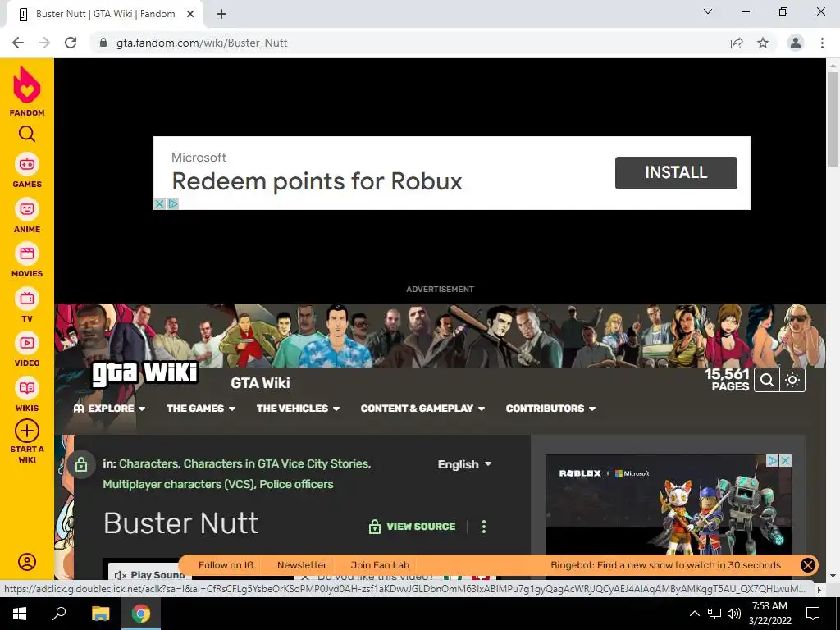Expand The Games menu
The height and width of the screenshot is (630, 840).
(x=202, y=409)
